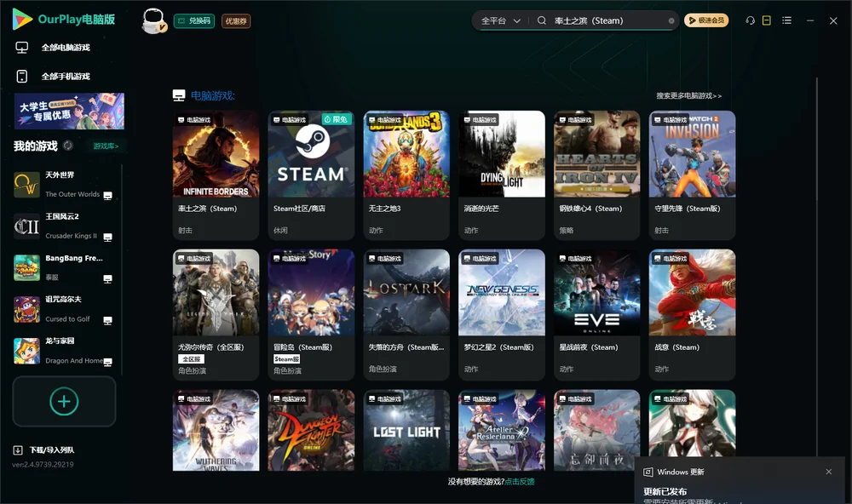Click the OurPlay logo icon
This screenshot has width=852, height=504.
(x=22, y=20)
